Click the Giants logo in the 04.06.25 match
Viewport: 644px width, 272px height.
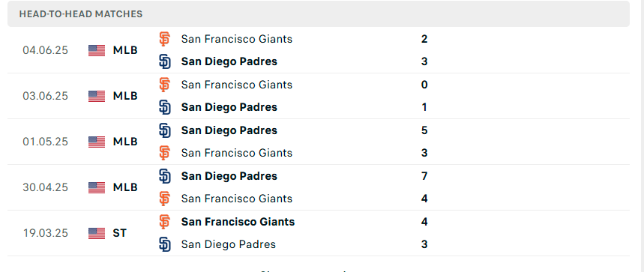pos(164,39)
